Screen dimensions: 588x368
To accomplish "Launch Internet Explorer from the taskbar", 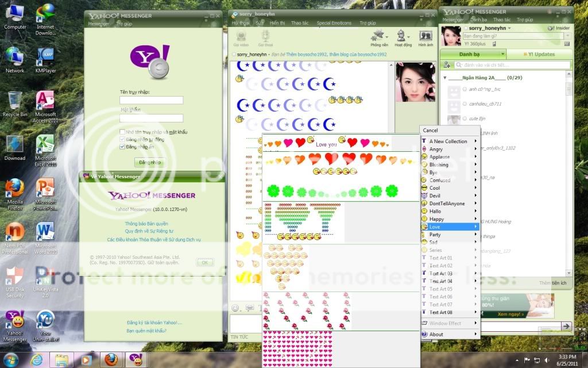I will pyautogui.click(x=37, y=360).
